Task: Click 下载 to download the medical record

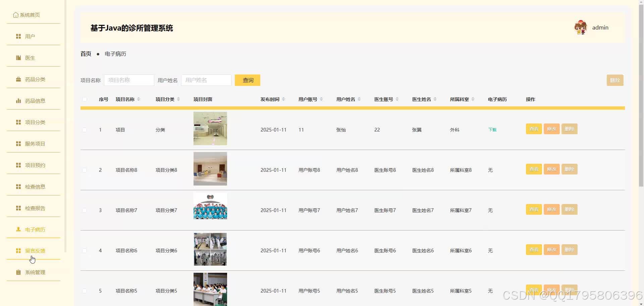Action: (492, 130)
